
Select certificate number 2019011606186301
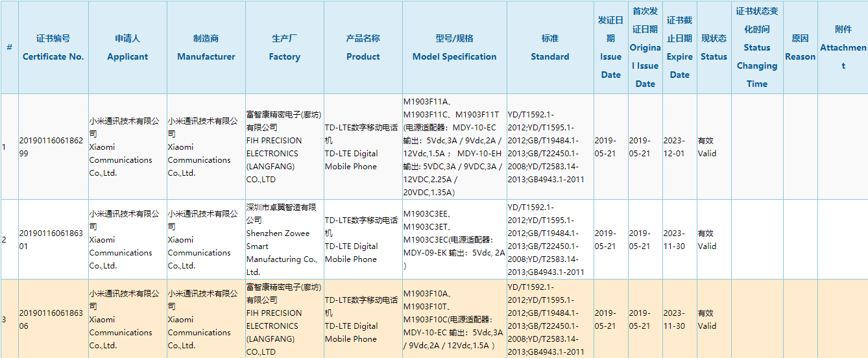pos(51,239)
